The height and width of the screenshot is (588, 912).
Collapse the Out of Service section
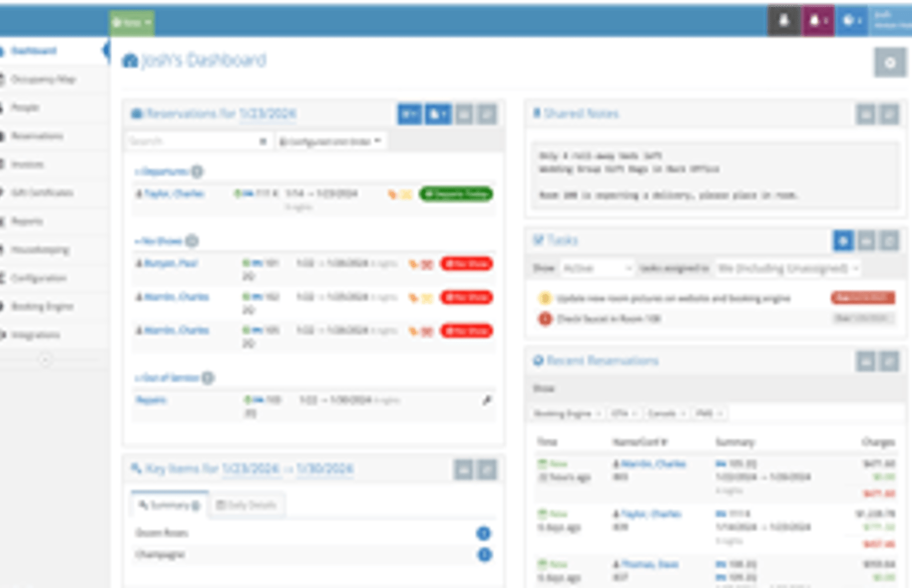tap(167, 378)
